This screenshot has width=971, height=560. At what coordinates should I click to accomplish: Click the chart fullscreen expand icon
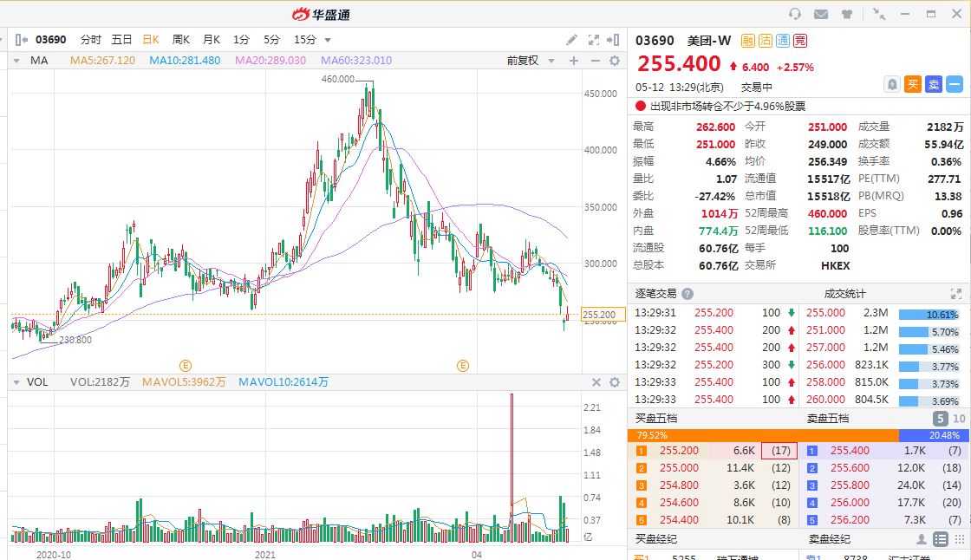click(x=594, y=39)
